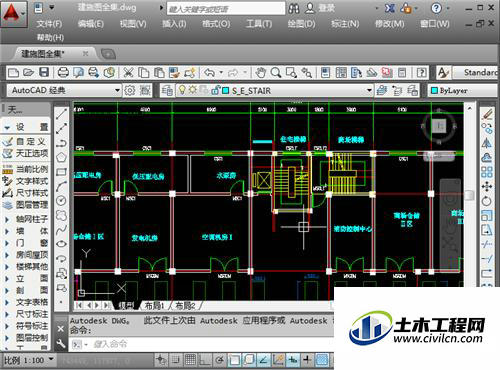Save the drawing with the floppy icon
Viewport: 500px width, 370px height.
tap(44, 72)
